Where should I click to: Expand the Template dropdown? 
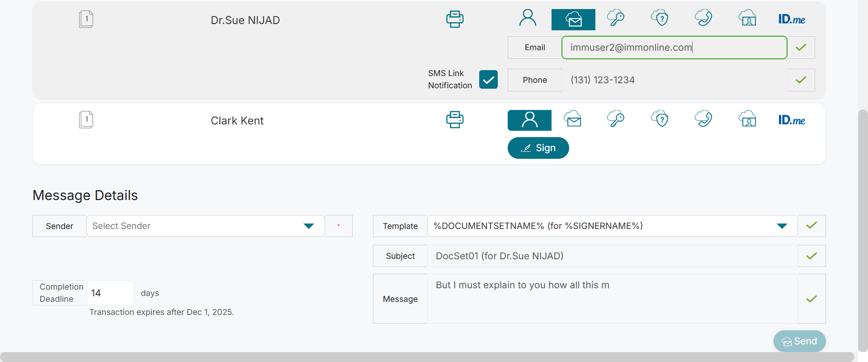(x=612, y=226)
